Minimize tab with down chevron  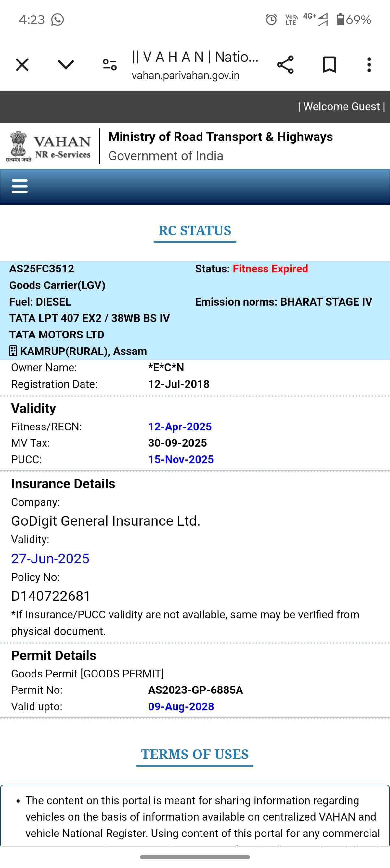pyautogui.click(x=66, y=65)
